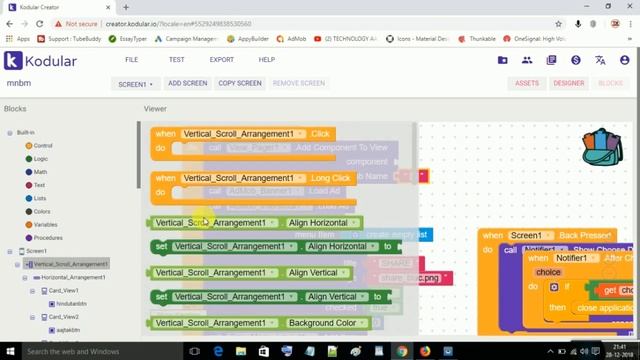Open the community people icon
Viewport: 640px width, 360px height.
(x=527, y=60)
